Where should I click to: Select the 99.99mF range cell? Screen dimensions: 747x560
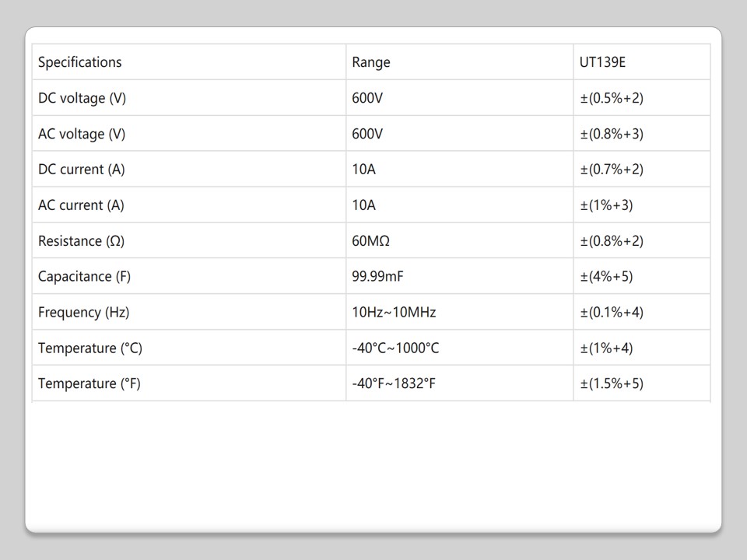pyautogui.click(x=377, y=277)
